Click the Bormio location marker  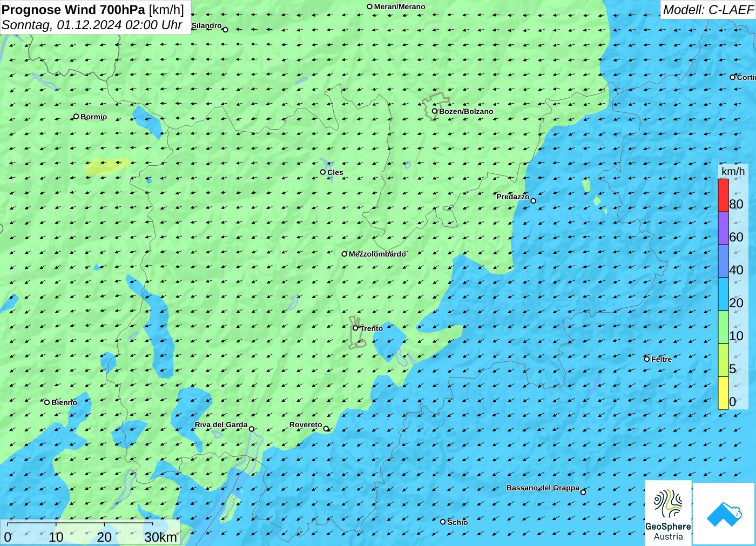pos(76,116)
